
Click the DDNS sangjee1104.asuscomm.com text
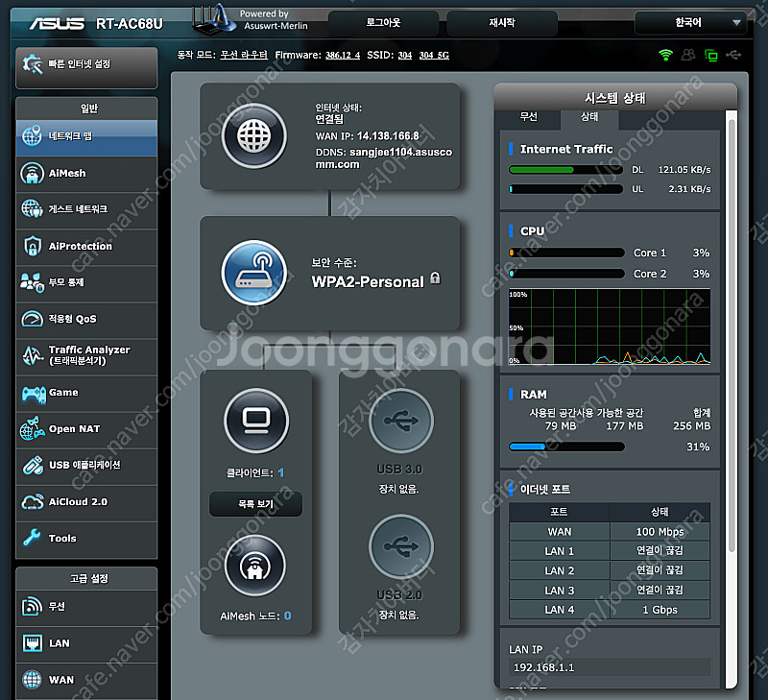384,158
